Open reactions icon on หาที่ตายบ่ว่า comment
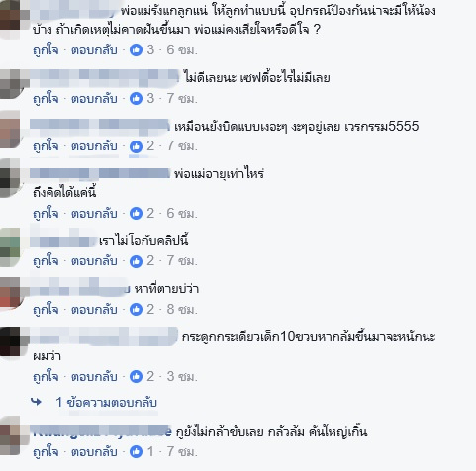The height and width of the screenshot is (471, 476). [136, 310]
